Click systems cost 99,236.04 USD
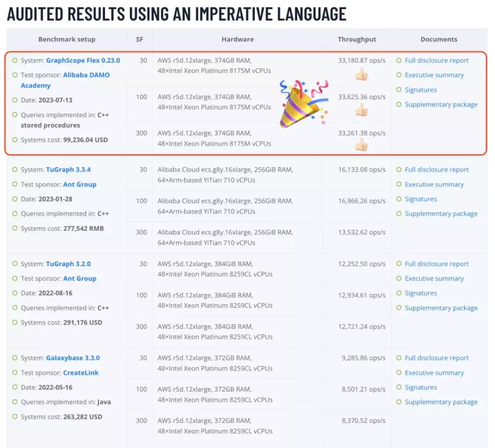This screenshot has height=448, width=495. tap(86, 139)
